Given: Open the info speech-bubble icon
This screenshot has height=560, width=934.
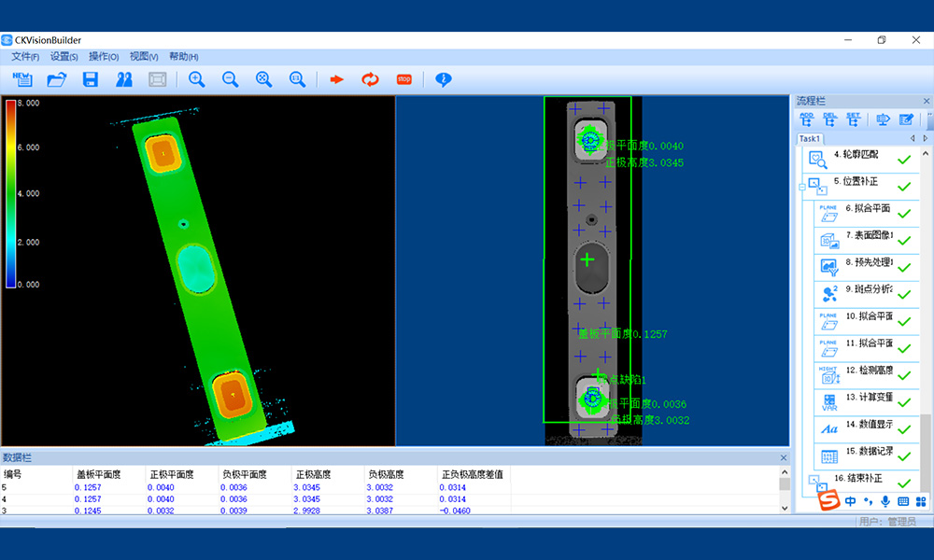Looking at the screenshot, I should pyautogui.click(x=443, y=79).
